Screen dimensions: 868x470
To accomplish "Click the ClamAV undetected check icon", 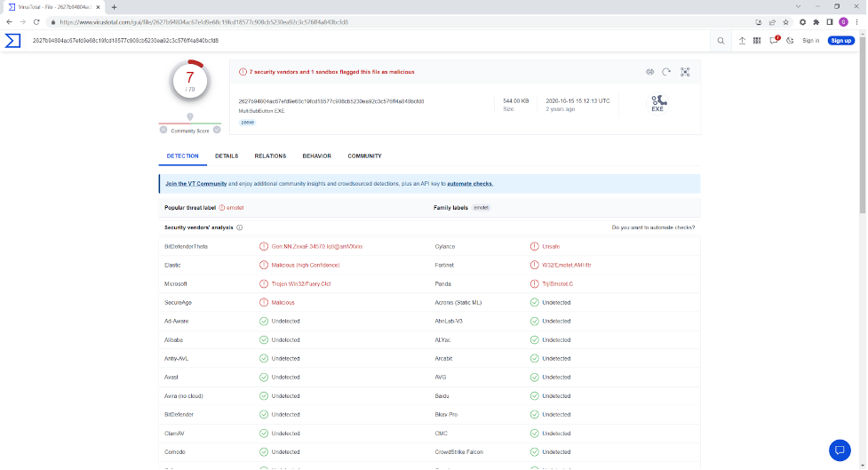I will (x=264, y=434).
